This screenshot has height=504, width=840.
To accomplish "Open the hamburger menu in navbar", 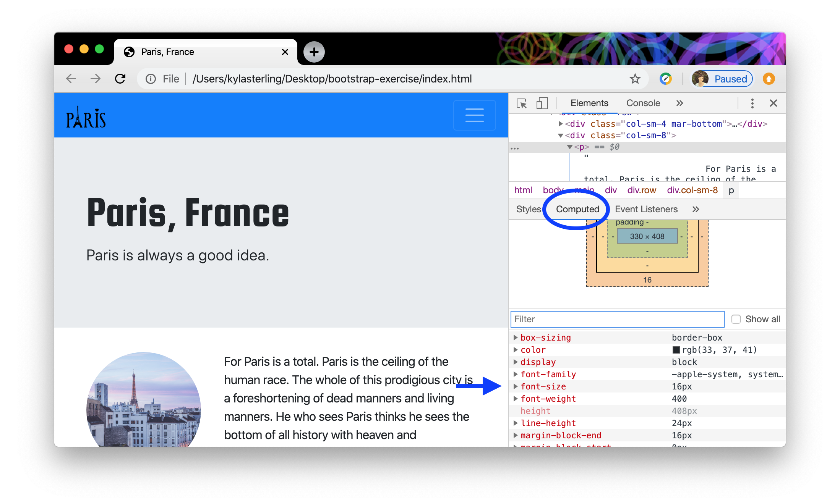I will click(x=474, y=115).
